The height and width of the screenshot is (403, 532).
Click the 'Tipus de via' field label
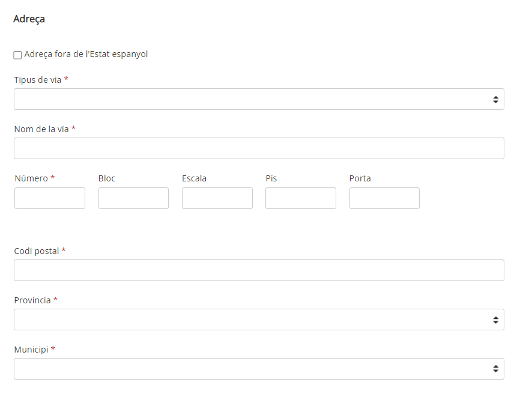tap(38, 80)
